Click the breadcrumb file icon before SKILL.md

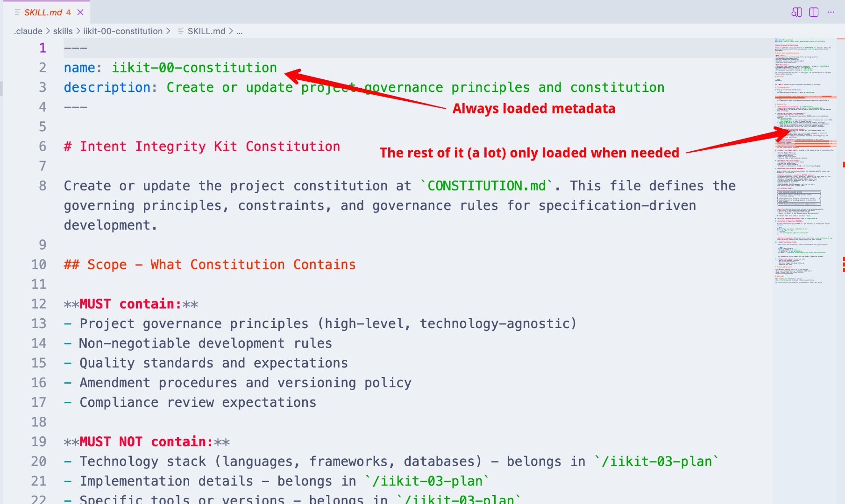(181, 31)
